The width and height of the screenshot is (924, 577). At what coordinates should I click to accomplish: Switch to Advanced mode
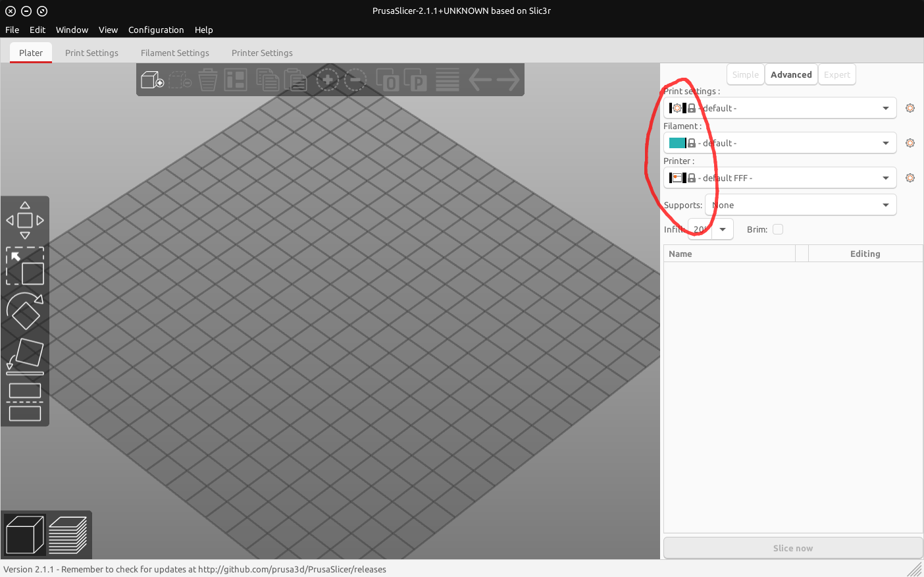pos(791,74)
